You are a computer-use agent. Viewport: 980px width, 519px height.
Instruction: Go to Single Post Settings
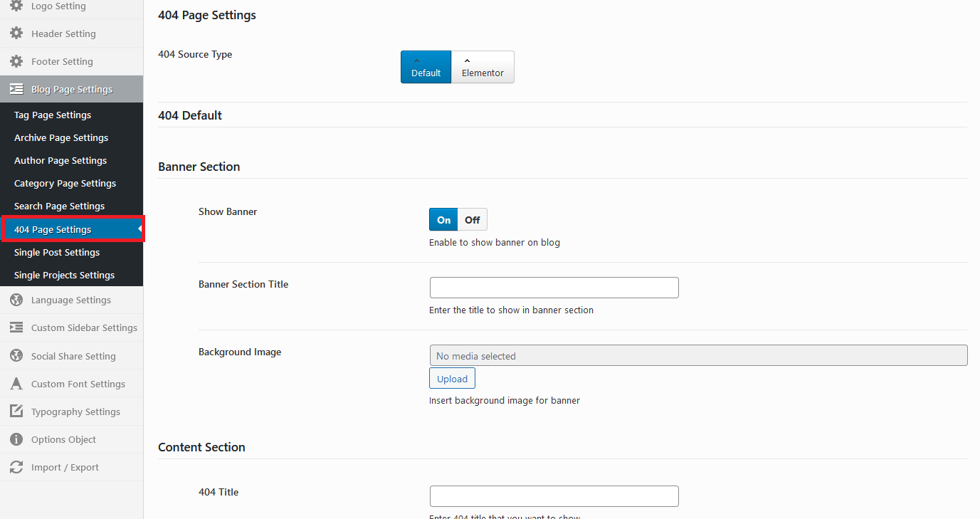57,252
